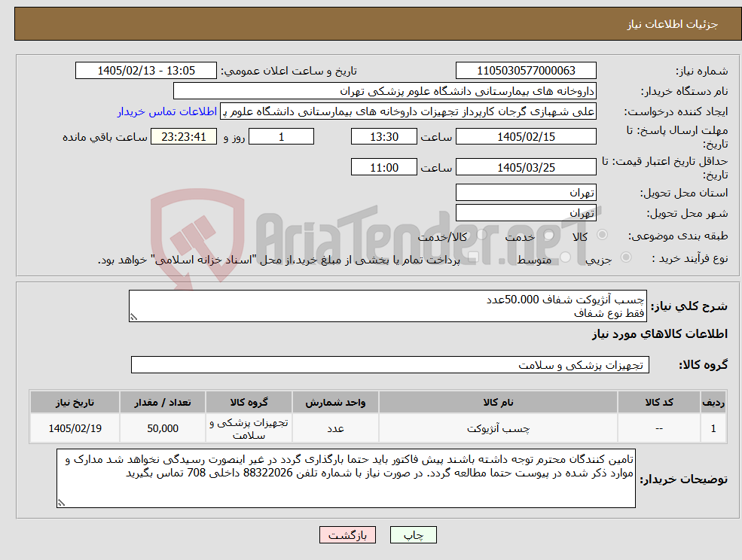The width and height of the screenshot is (742, 560).
Task: Click the price validity date 1405/03/25
Action: coord(526,167)
